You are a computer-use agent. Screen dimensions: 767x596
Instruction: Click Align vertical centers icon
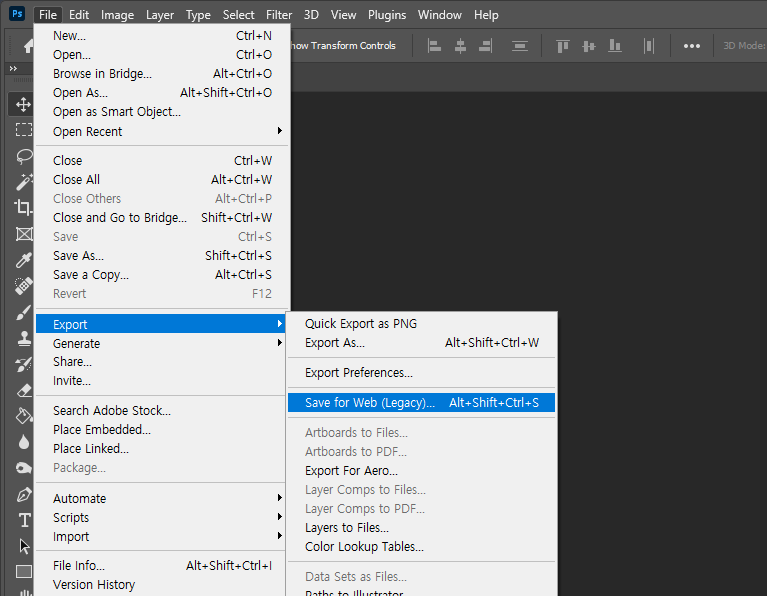pos(588,46)
